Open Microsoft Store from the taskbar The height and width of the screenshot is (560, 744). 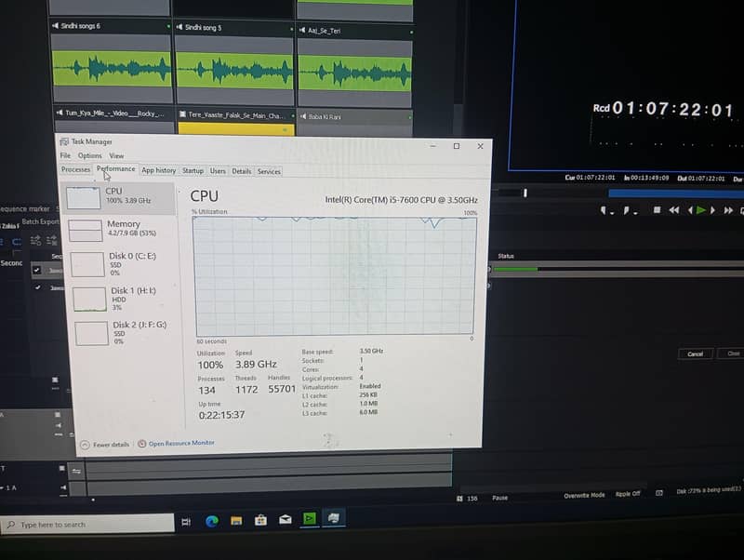[260, 520]
